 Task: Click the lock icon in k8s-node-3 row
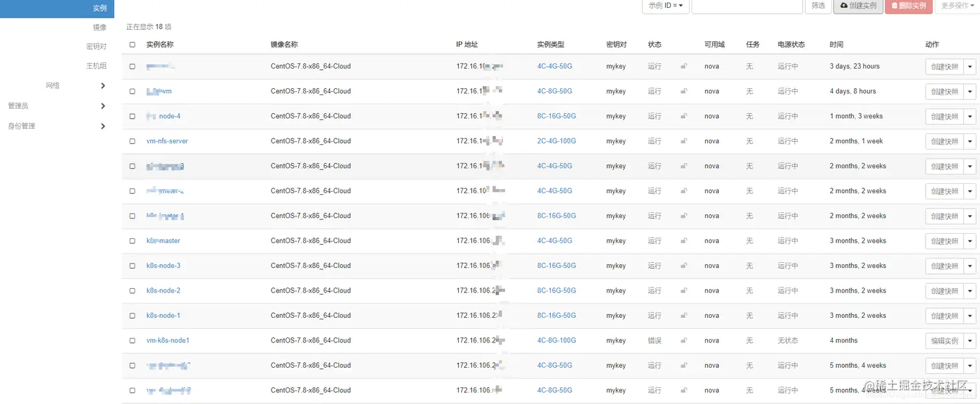point(684,266)
